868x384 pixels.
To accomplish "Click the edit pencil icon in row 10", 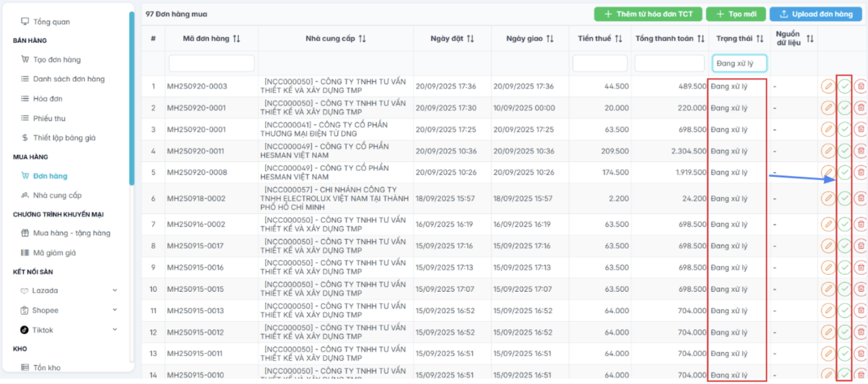I will pos(828,289).
